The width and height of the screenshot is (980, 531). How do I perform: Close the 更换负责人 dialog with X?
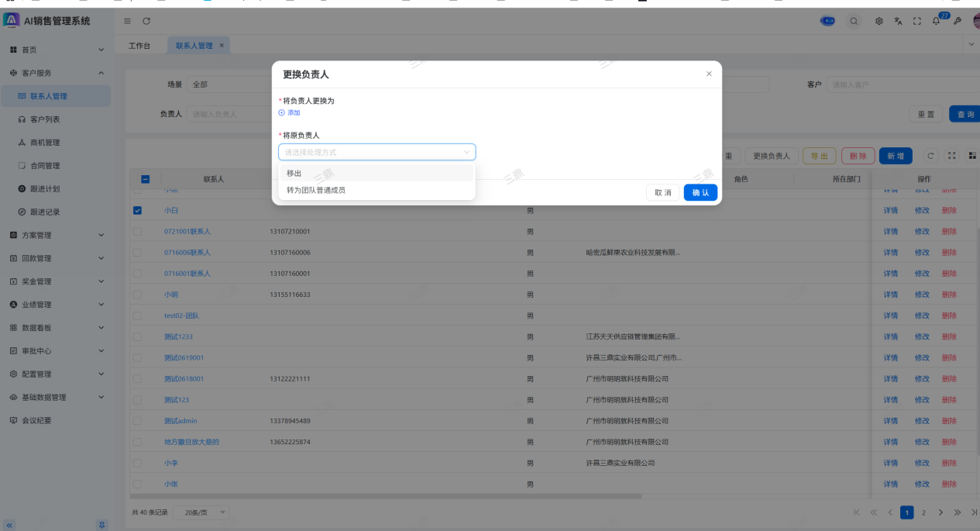click(708, 74)
